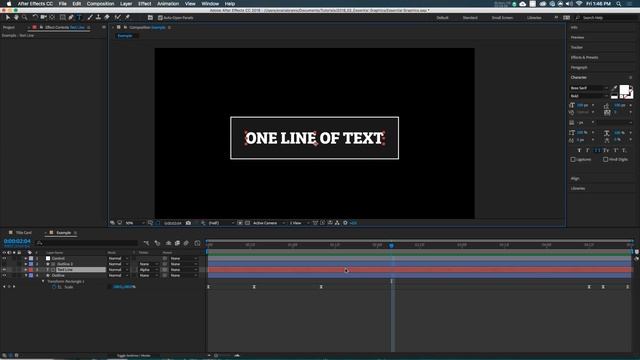Toggle Faux Bold style button
Screen dimensions: 640x360
pos(579,151)
